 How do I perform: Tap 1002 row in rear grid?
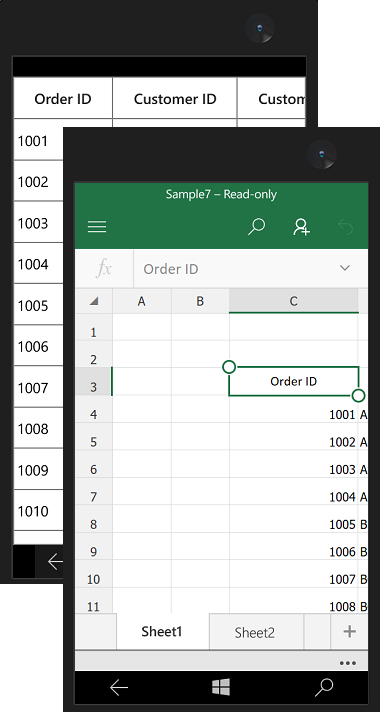click(39, 182)
